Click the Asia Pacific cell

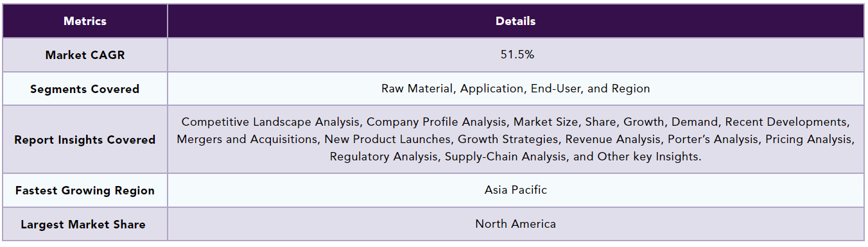tap(516, 190)
